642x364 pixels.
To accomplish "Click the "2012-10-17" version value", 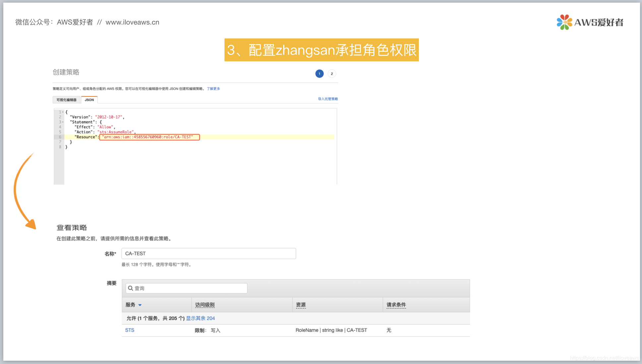I will tap(109, 117).
